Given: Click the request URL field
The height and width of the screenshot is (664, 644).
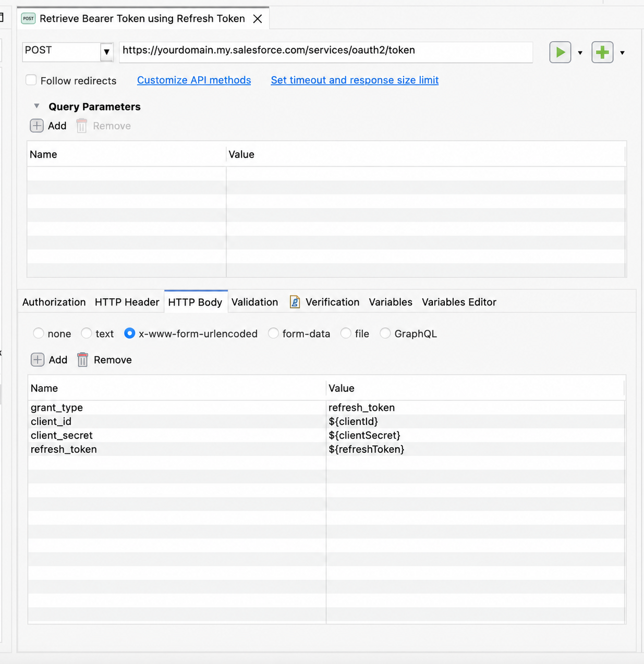Looking at the screenshot, I should click(x=326, y=52).
